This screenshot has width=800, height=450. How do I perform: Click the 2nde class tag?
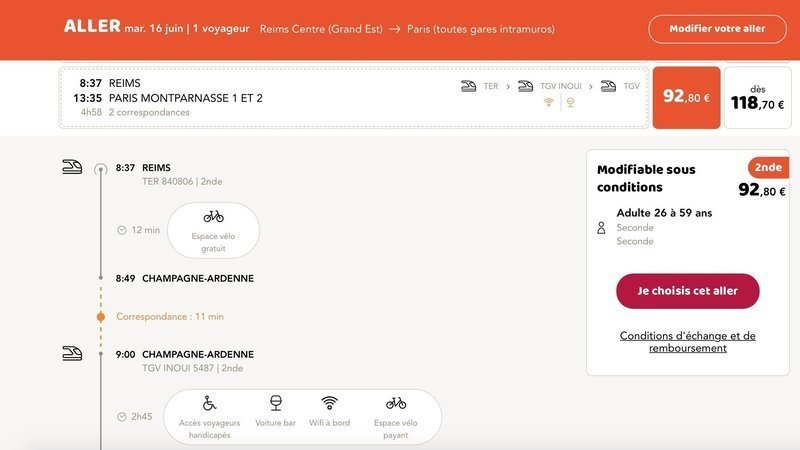(768, 167)
